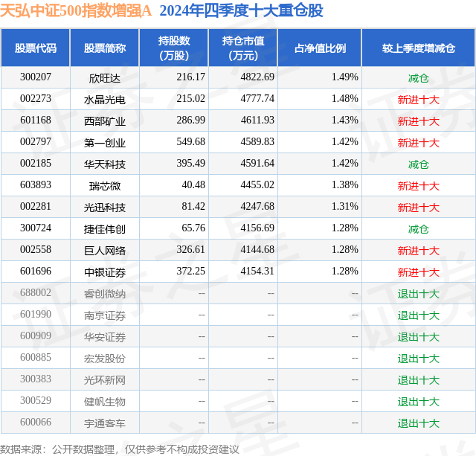Image resolution: width=476 pixels, height=456 pixels.
Task: Select stock code 300207
Action: pos(36,77)
